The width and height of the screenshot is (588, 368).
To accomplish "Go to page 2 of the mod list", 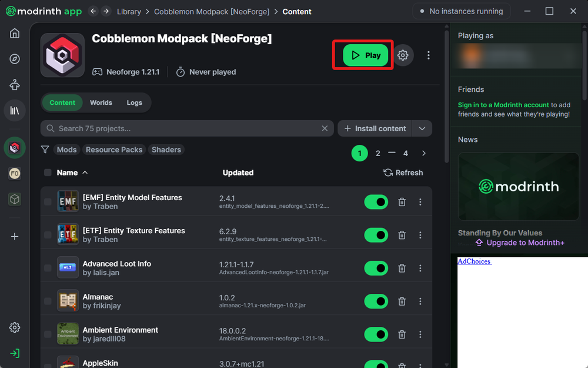I will 378,153.
